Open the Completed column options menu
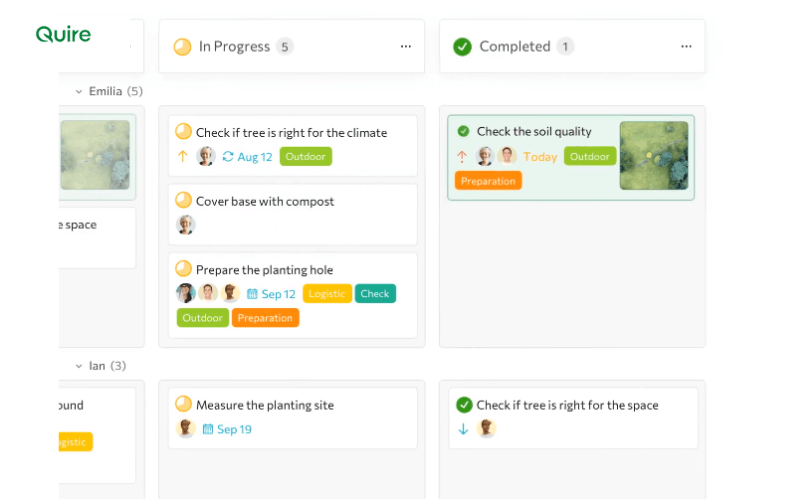The width and height of the screenshot is (800, 500). pos(686,46)
